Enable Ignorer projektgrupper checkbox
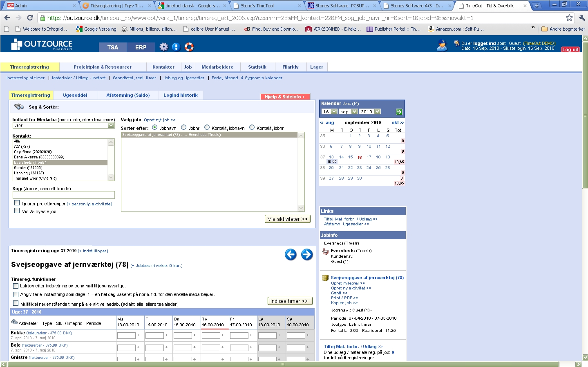 pos(17,203)
